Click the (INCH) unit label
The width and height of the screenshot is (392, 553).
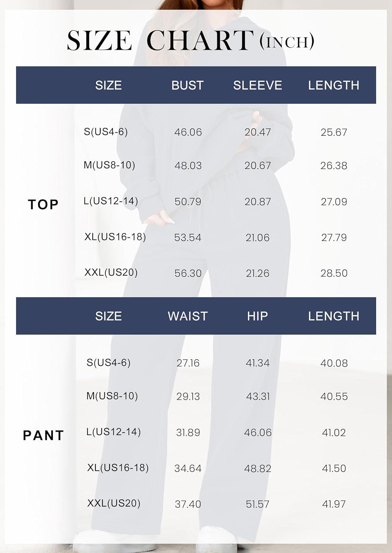tap(287, 41)
